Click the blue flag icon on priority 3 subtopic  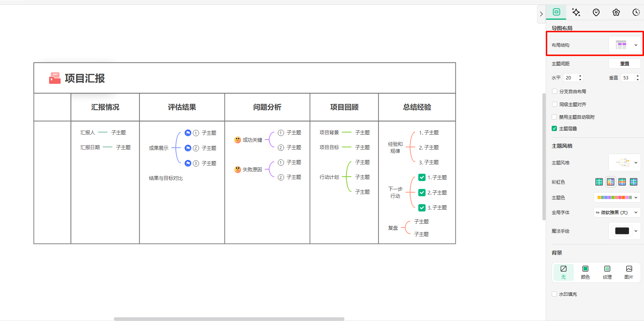pos(188,163)
